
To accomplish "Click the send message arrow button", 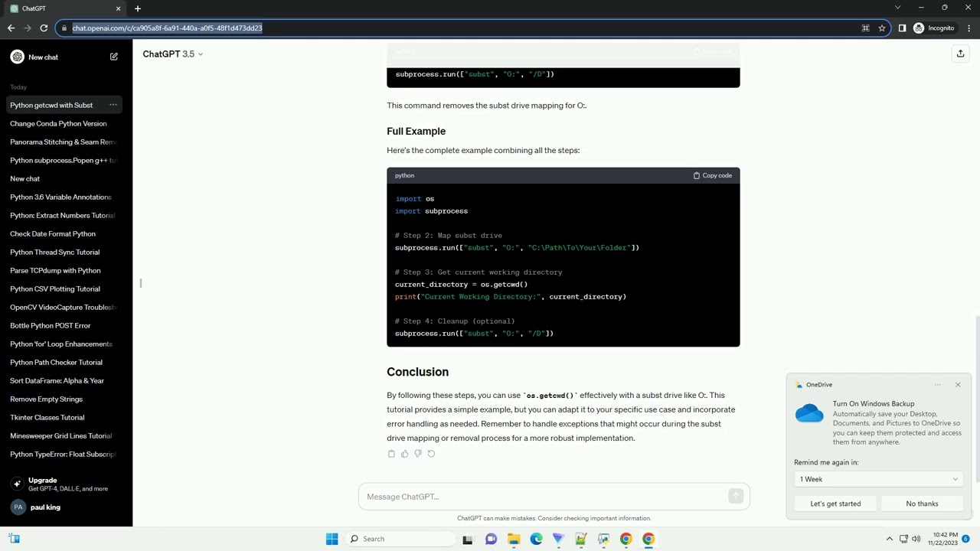I will [x=736, y=497].
